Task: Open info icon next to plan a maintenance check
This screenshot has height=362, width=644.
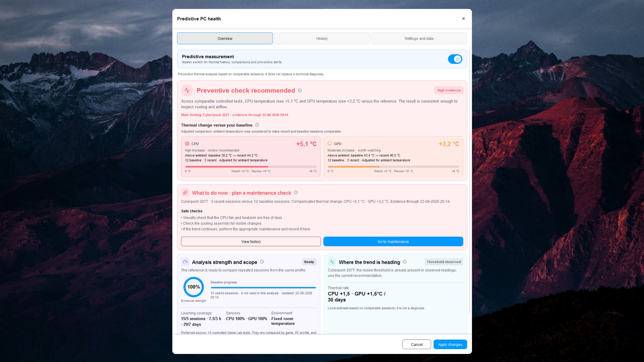Action: click(x=296, y=192)
